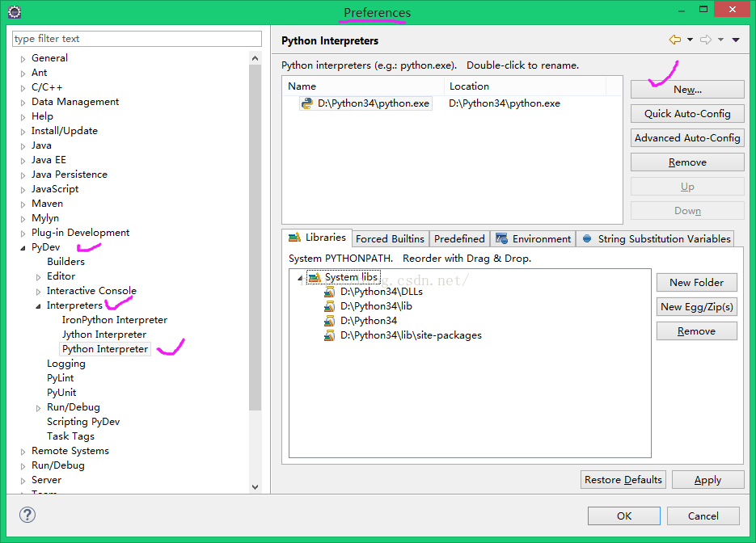Select Jython Interpreter in the tree
Image resolution: width=756 pixels, height=543 pixels.
pos(104,335)
